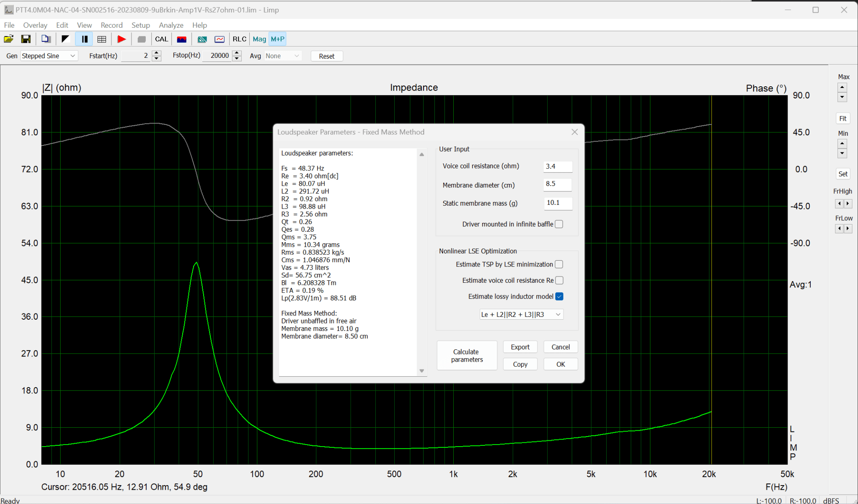Image resolution: width=858 pixels, height=504 pixels.
Task: Toggle the black and white background icon
Action: point(65,39)
